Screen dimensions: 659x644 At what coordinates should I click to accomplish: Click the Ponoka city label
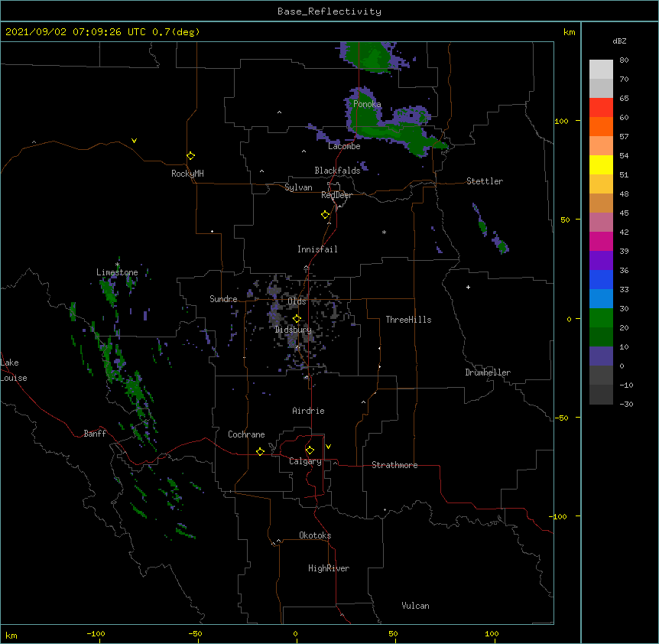pos(367,104)
